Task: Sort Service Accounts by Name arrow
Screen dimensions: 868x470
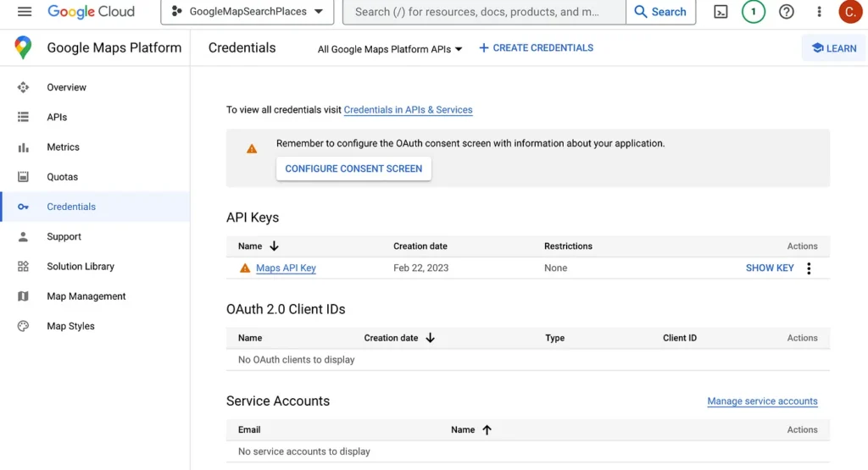Action: point(487,429)
